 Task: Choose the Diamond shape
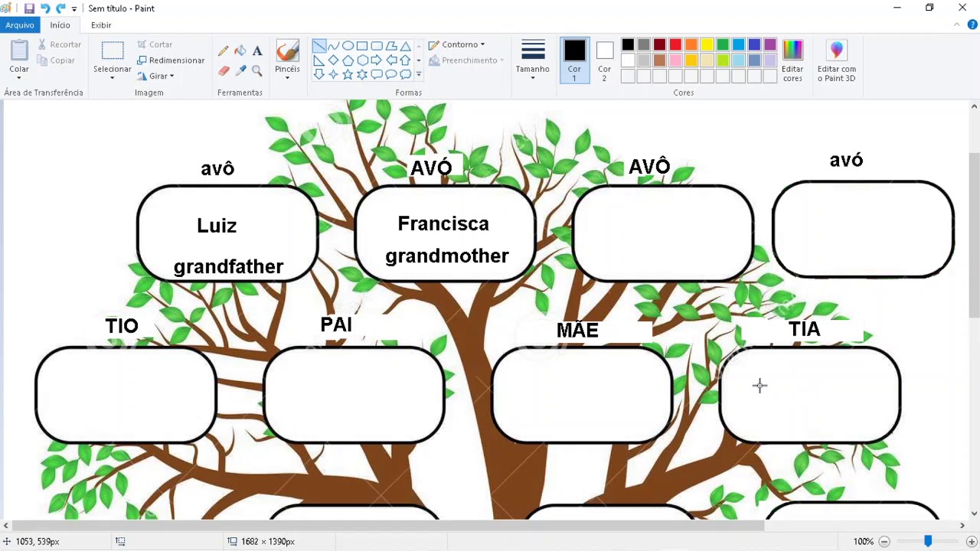coord(334,60)
